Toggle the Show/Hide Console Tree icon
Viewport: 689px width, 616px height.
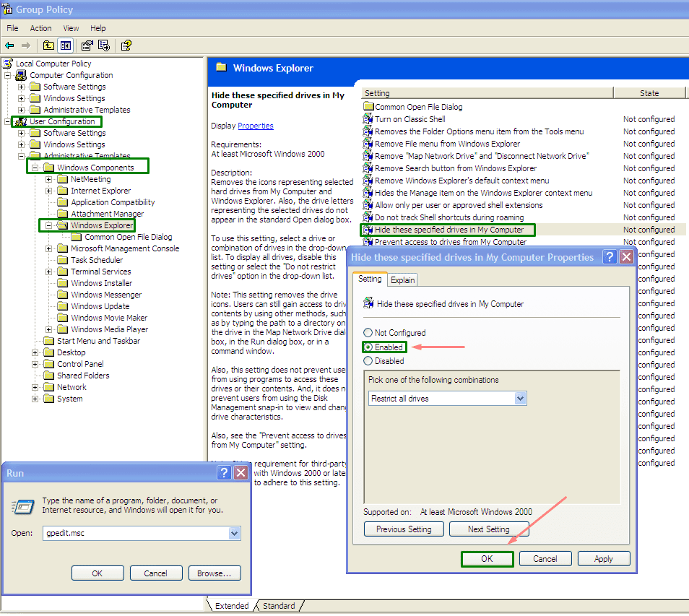click(66, 45)
